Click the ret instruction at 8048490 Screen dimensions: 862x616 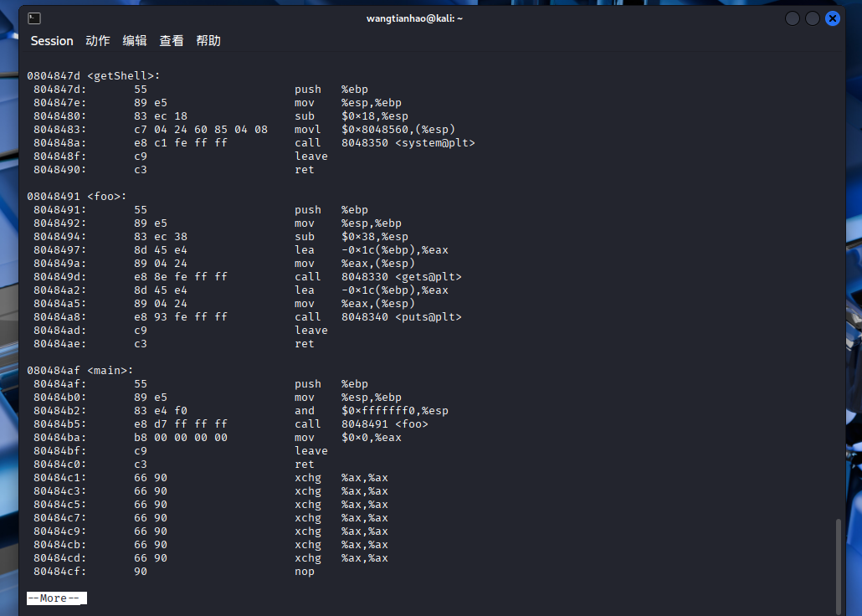pos(305,169)
